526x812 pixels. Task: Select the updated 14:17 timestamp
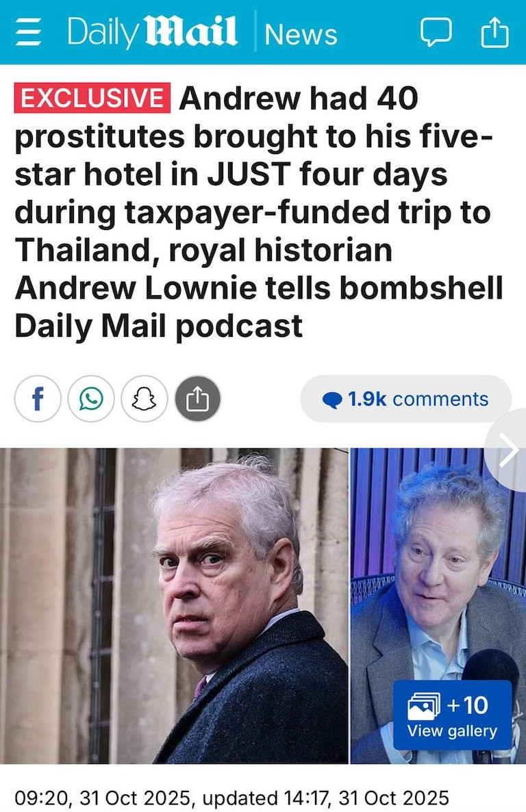point(325,798)
